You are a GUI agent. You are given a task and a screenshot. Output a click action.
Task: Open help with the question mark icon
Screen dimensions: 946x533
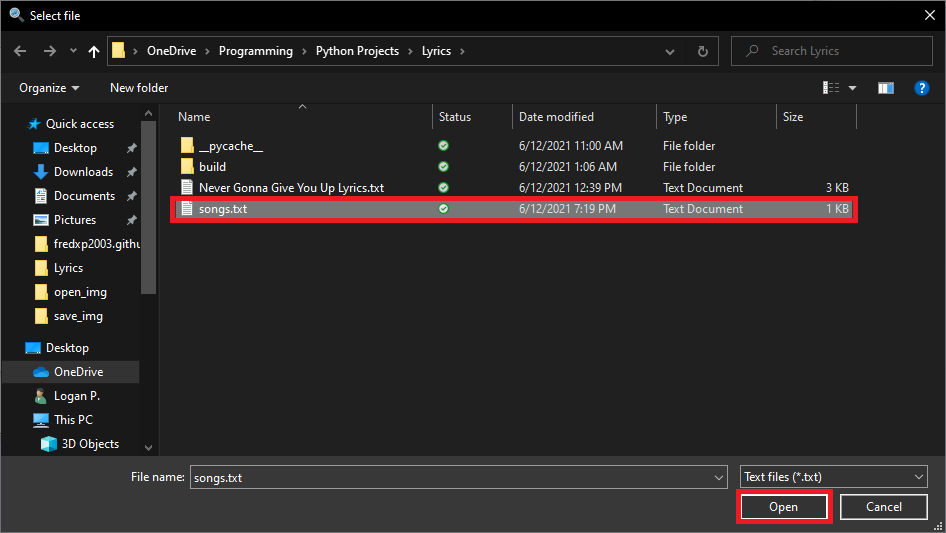[921, 88]
